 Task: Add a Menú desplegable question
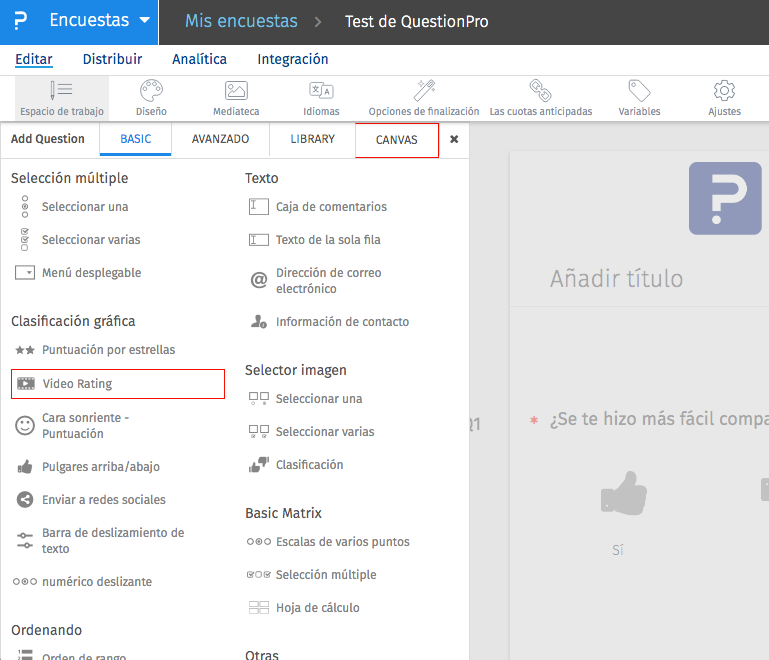pos(91,273)
